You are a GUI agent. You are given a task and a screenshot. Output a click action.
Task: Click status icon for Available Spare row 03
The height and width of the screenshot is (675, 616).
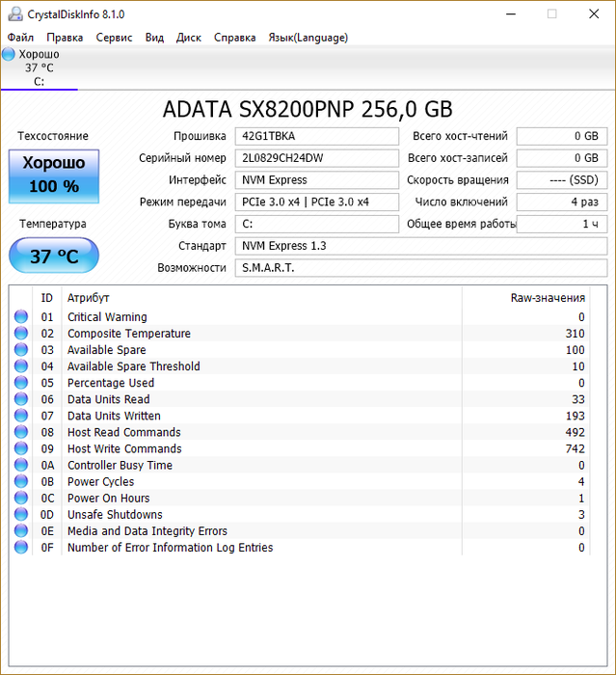click(x=21, y=349)
